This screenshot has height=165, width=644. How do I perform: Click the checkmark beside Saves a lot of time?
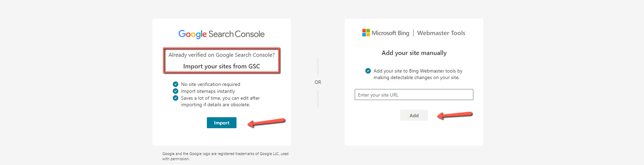[175, 98]
